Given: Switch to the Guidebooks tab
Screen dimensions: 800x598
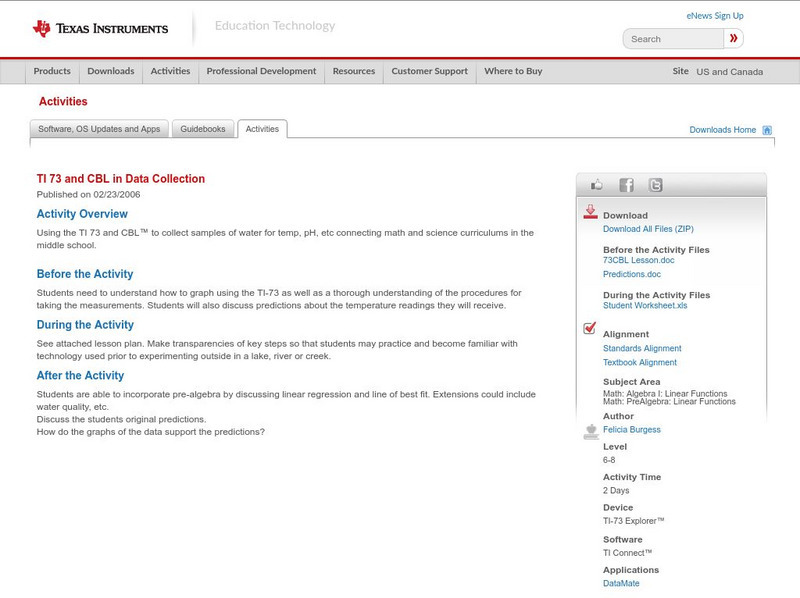Looking at the screenshot, I should point(203,129).
